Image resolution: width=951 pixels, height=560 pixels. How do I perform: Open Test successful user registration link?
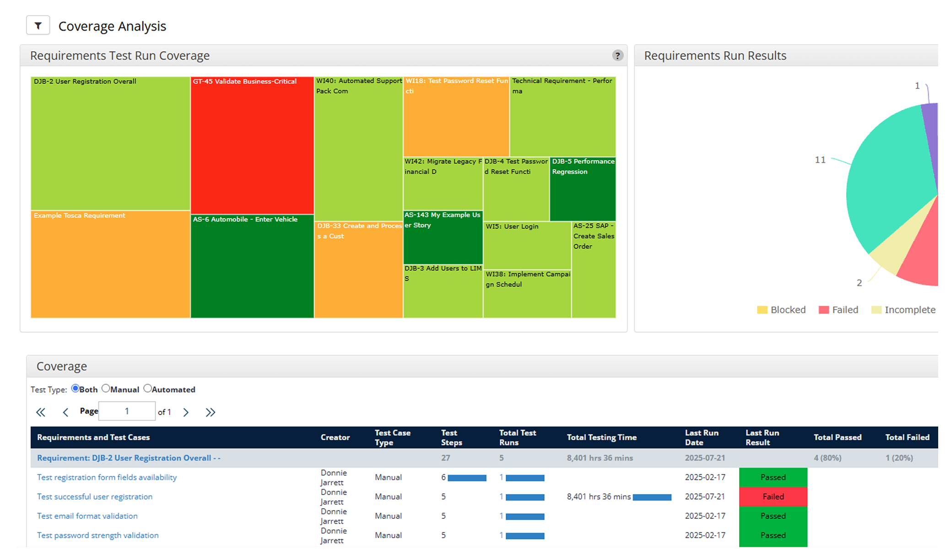(95, 496)
